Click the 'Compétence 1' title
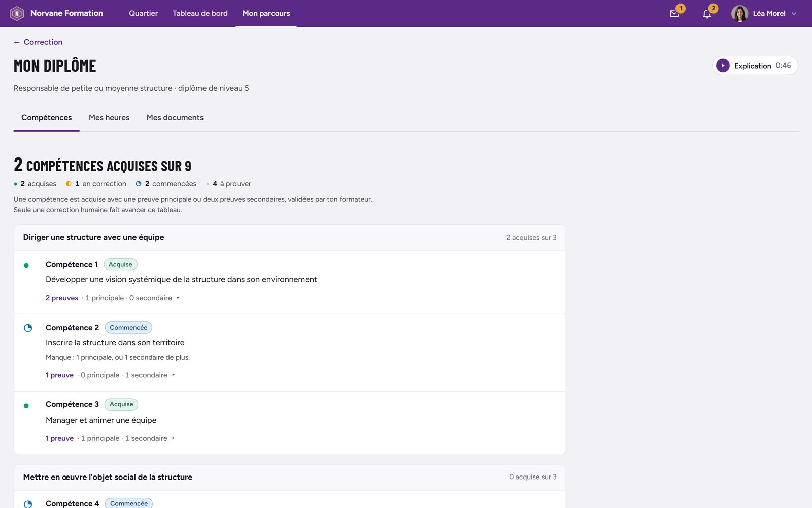The height and width of the screenshot is (508, 812). click(72, 264)
